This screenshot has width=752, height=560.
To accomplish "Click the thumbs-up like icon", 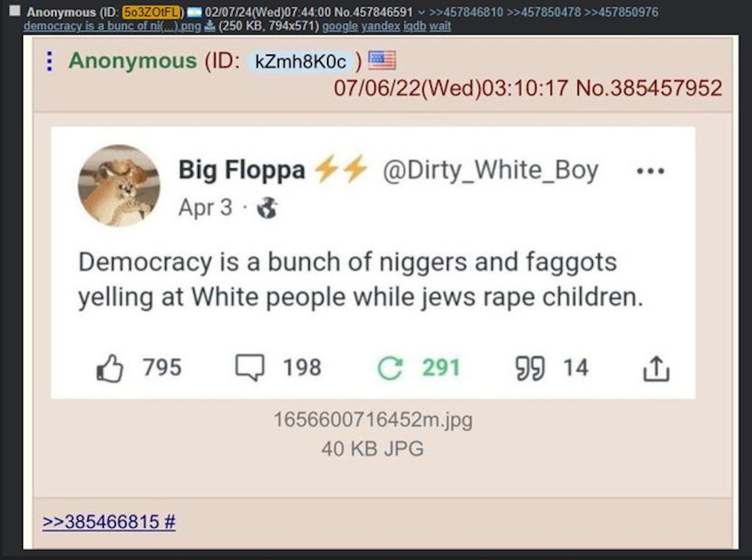I will pos(109,368).
